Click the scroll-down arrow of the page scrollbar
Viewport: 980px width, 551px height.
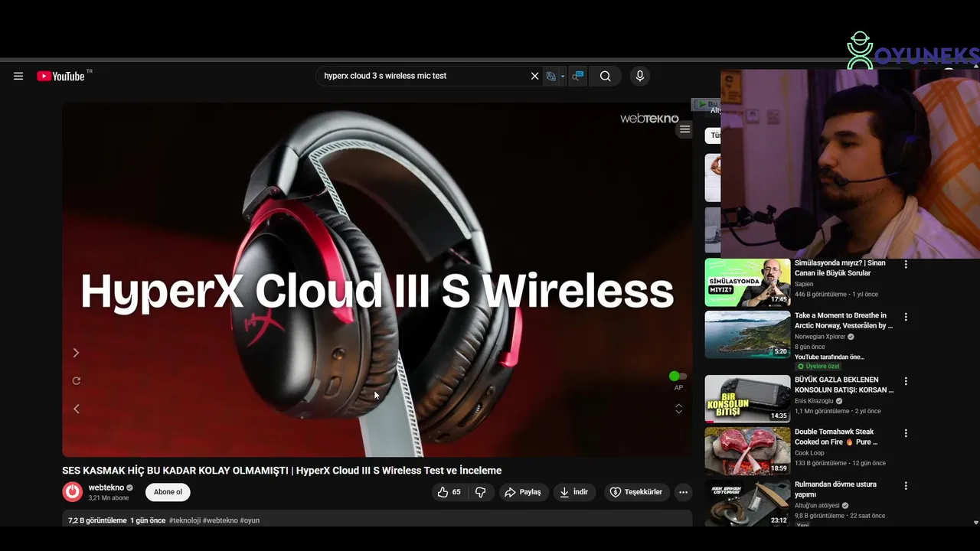click(x=975, y=523)
